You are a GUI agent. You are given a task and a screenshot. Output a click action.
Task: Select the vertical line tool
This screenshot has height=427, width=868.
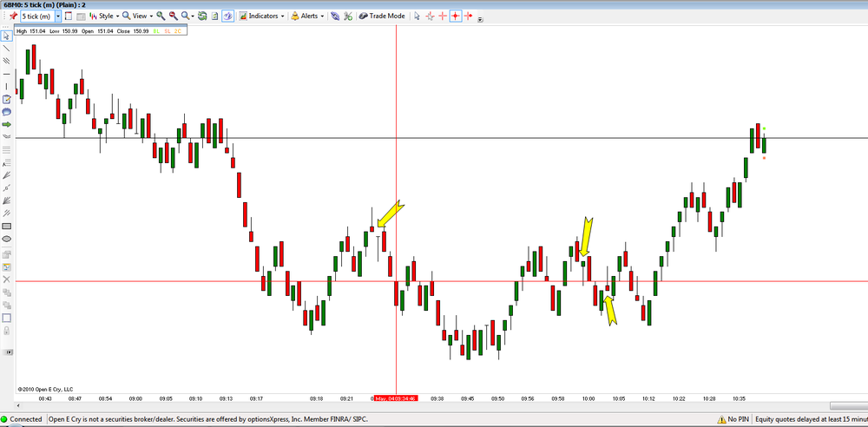[x=7, y=87]
